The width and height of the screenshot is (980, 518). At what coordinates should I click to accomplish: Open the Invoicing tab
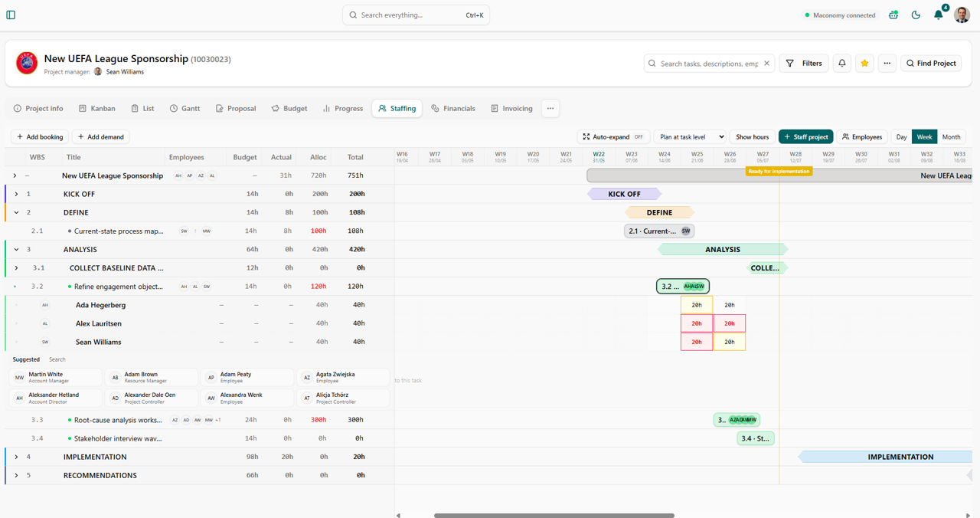(511, 109)
